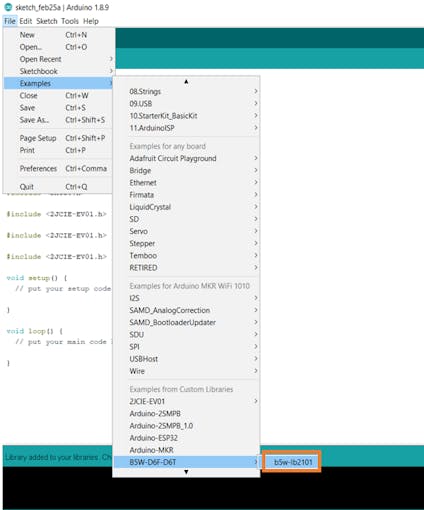Screen dimensions: 424x510
Task: Expand the USBHost examples
Action: pyautogui.click(x=186, y=359)
